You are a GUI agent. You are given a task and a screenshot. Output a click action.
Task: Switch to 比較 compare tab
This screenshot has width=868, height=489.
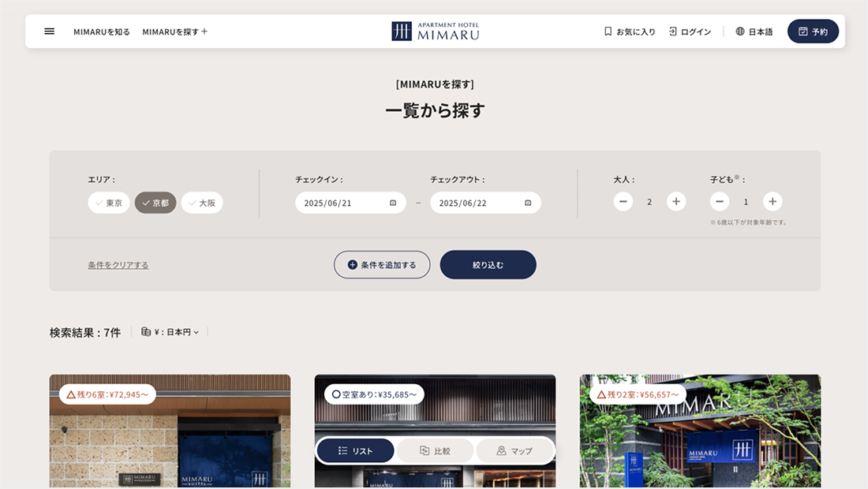point(435,451)
